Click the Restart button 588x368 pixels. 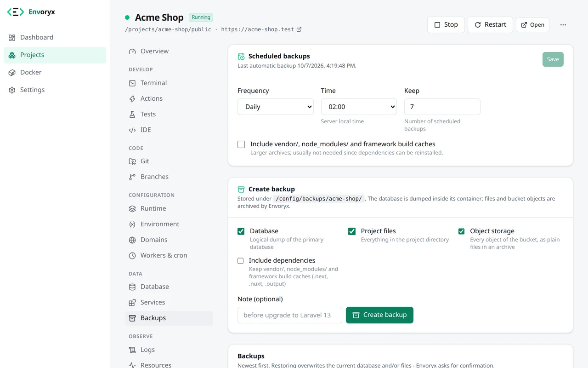490,25
